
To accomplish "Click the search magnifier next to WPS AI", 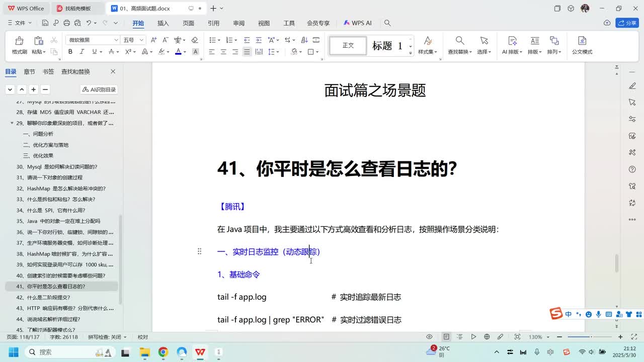I will point(387,23).
